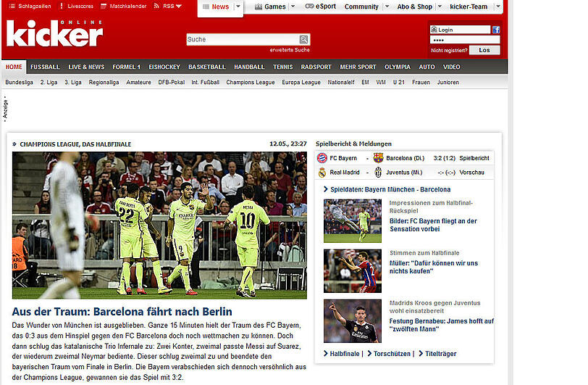588x385 pixels.
Task: Expand the kicker-Team dropdown arrow
Action: click(498, 7)
